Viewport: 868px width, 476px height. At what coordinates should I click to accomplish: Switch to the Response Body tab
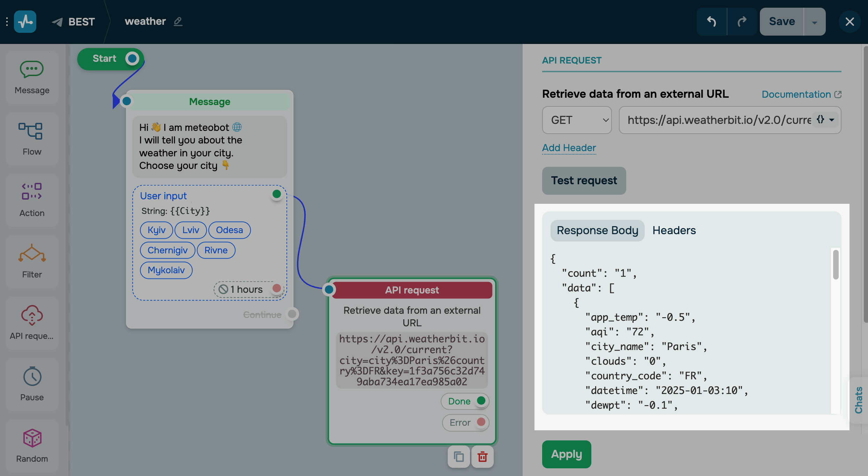coord(597,230)
